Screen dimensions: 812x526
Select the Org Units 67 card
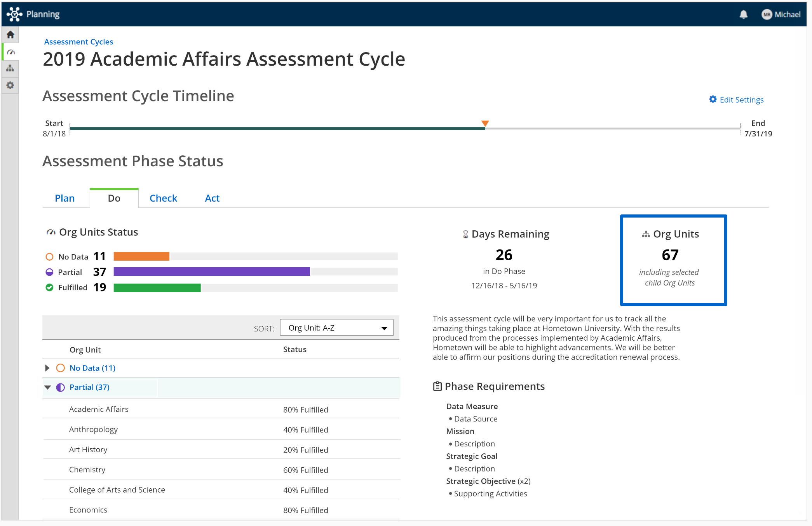(x=673, y=260)
